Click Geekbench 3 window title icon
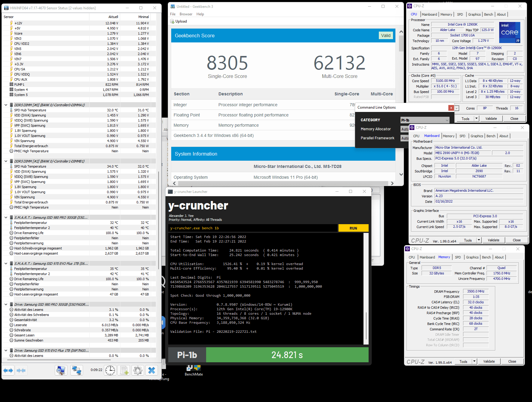Screen dimensions: 532x402 (173, 6)
